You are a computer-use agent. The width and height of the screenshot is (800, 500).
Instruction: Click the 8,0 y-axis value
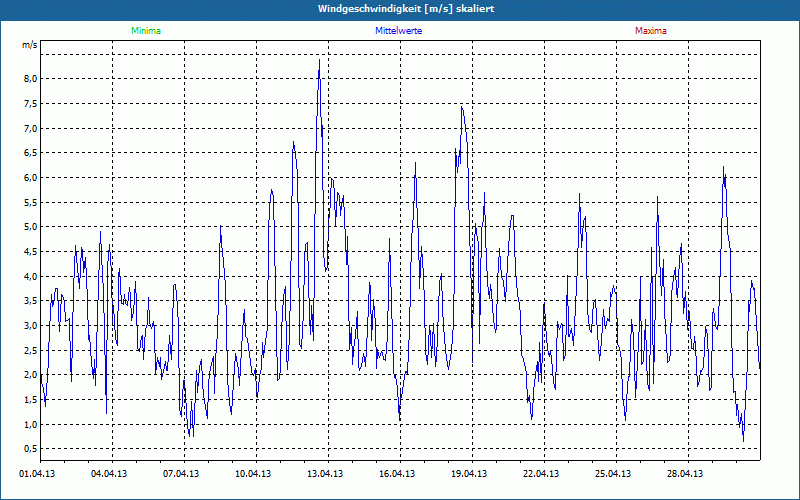pyautogui.click(x=29, y=79)
